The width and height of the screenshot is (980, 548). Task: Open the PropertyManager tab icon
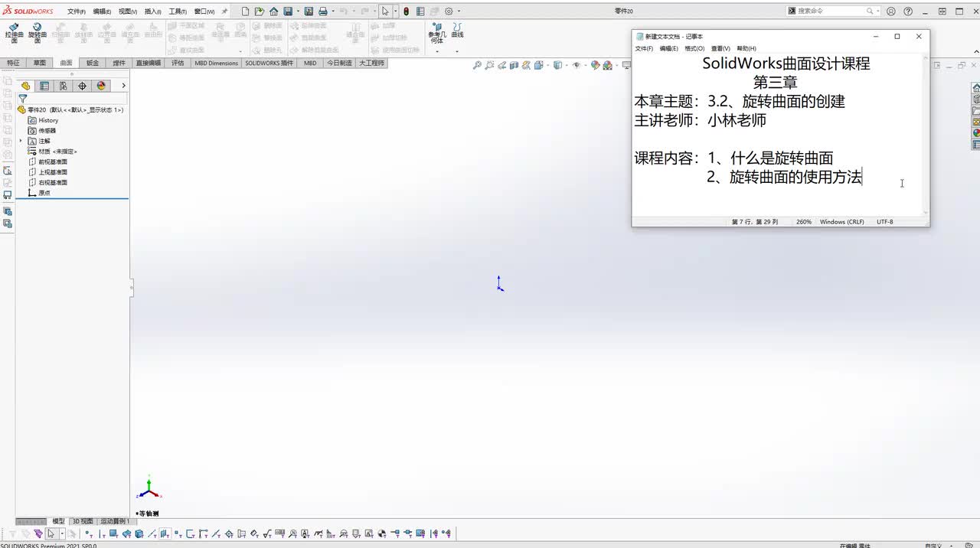(44, 86)
